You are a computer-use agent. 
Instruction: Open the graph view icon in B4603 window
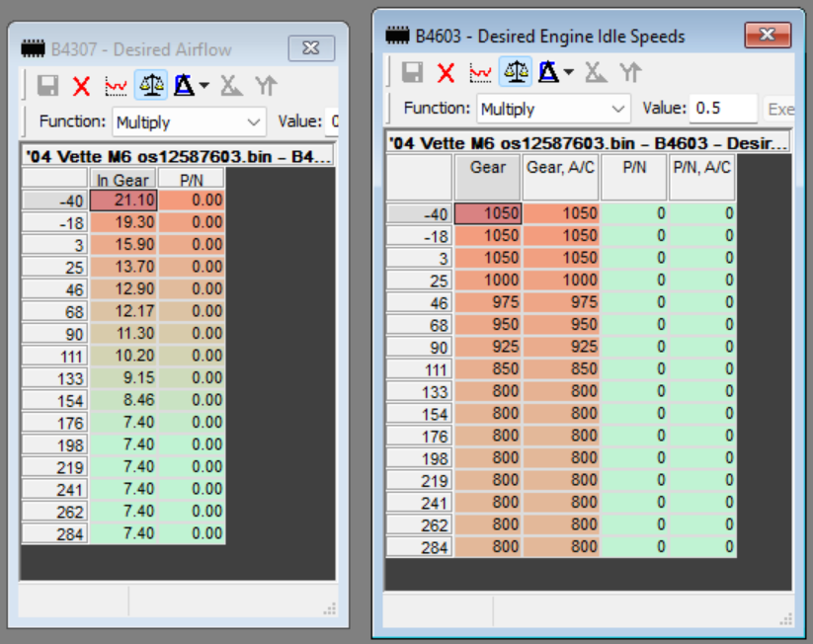[480, 72]
